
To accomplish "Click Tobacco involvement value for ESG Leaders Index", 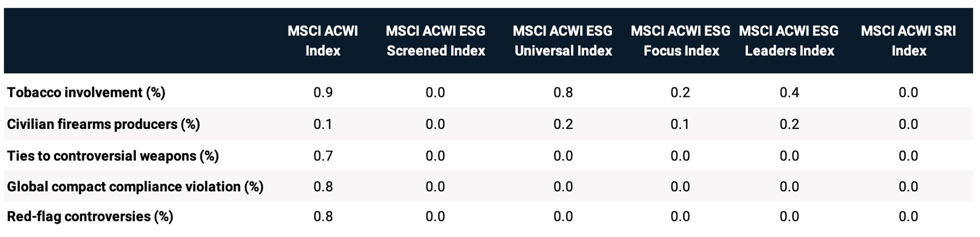I will click(x=789, y=93).
